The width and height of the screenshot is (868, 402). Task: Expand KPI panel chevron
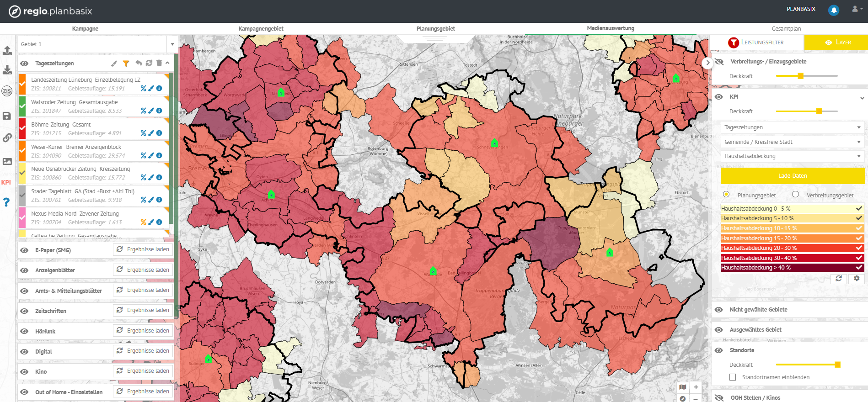point(862,98)
